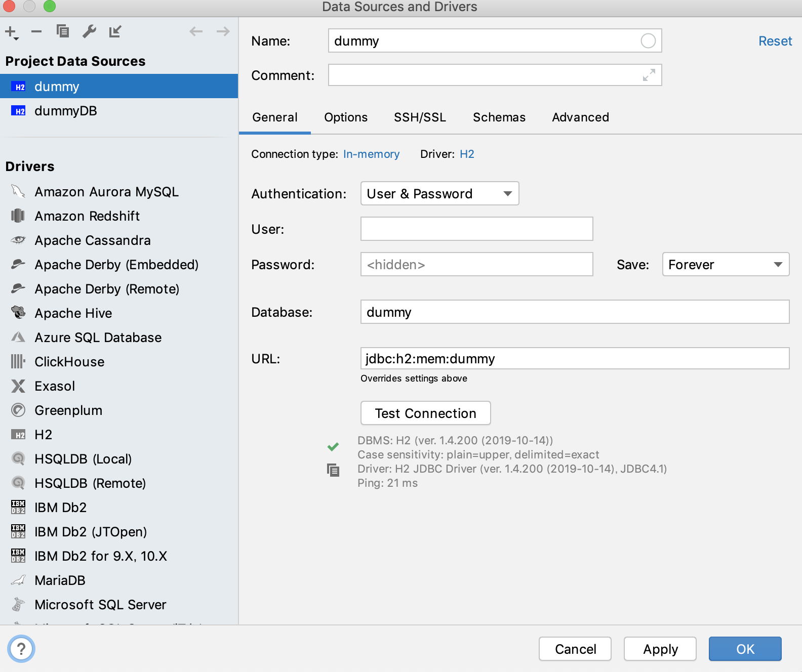
Task: Open the Authentication dropdown
Action: point(439,194)
